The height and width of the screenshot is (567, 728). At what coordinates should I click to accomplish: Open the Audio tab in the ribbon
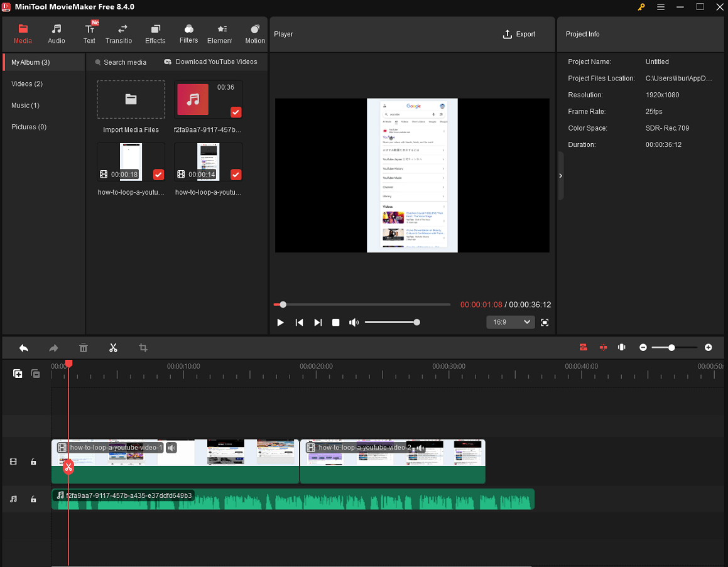pos(56,33)
